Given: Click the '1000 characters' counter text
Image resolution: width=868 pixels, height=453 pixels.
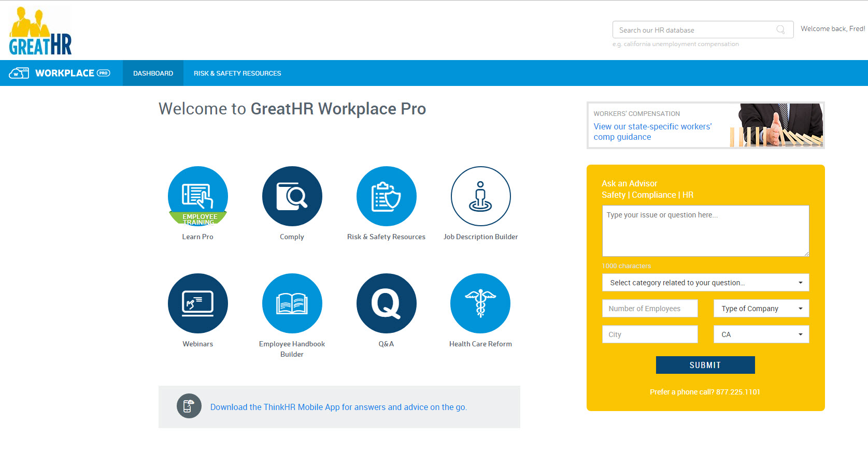Looking at the screenshot, I should (x=627, y=266).
